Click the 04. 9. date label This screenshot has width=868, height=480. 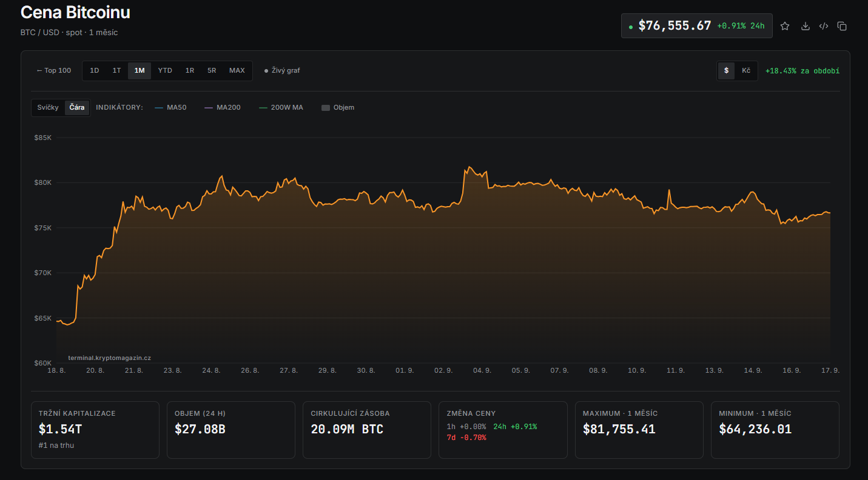(x=482, y=370)
